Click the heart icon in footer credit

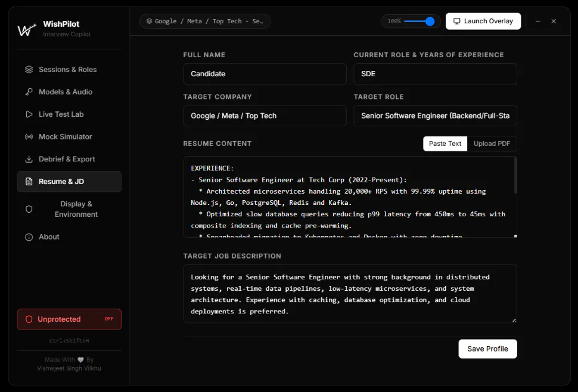(x=80, y=360)
